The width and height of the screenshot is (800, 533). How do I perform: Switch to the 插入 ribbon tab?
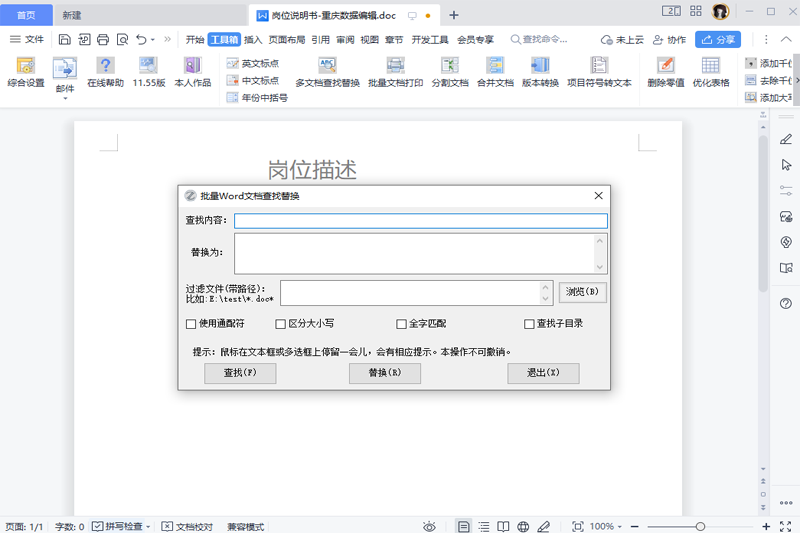[x=253, y=40]
